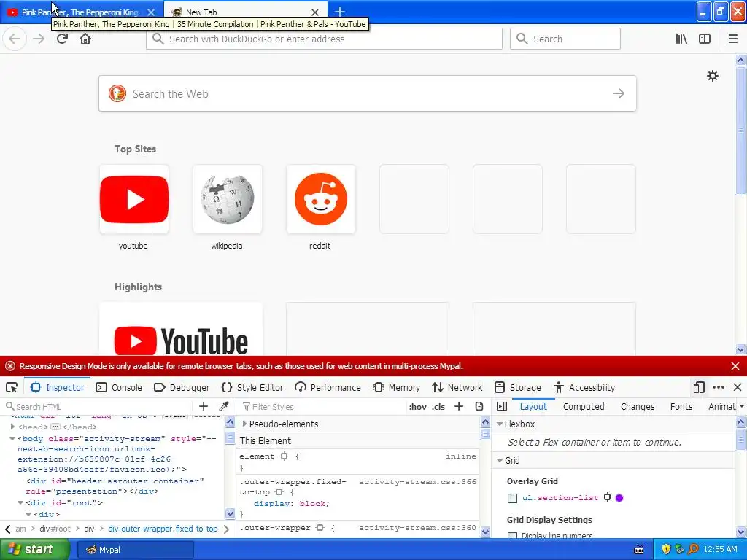The width and height of the screenshot is (747, 560).
Task: Click Mypal taskbar button
Action: tap(135, 550)
